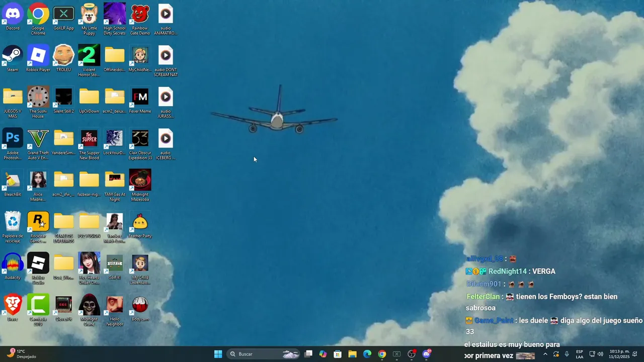
Task: Select the Grand Theft Auto V icon
Action: (x=38, y=144)
